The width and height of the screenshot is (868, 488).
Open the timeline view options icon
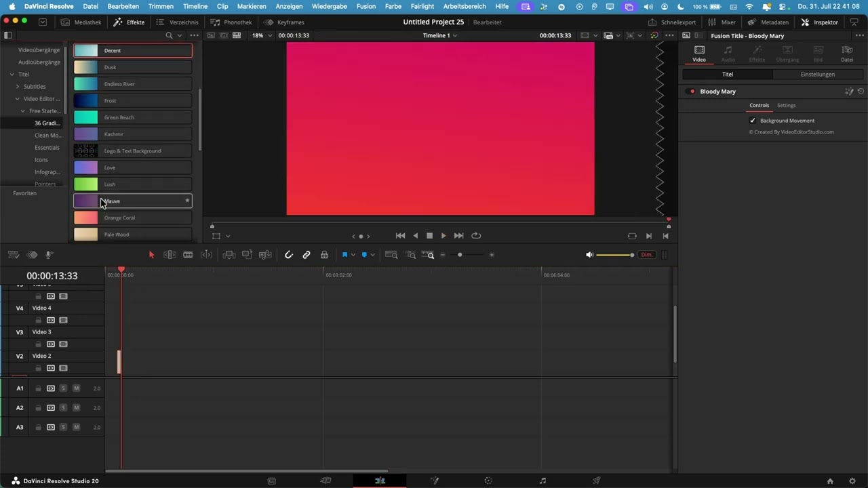pyautogui.click(x=13, y=255)
